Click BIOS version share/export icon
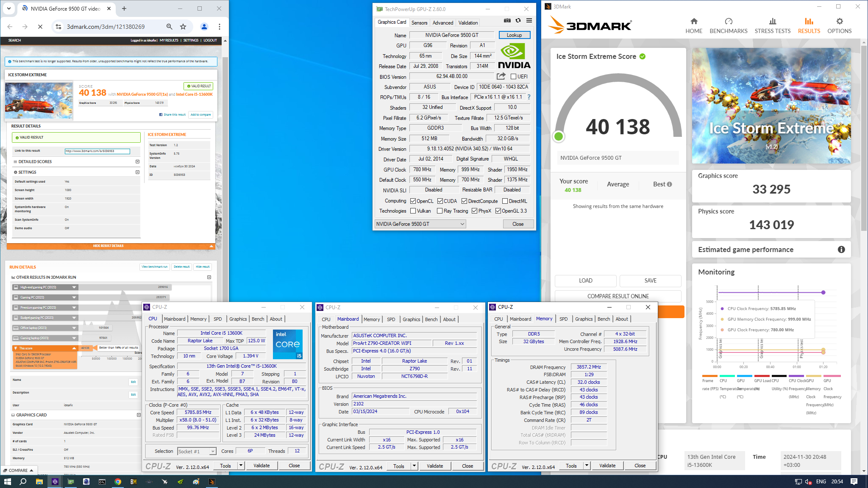The width and height of the screenshot is (868, 488). (501, 76)
